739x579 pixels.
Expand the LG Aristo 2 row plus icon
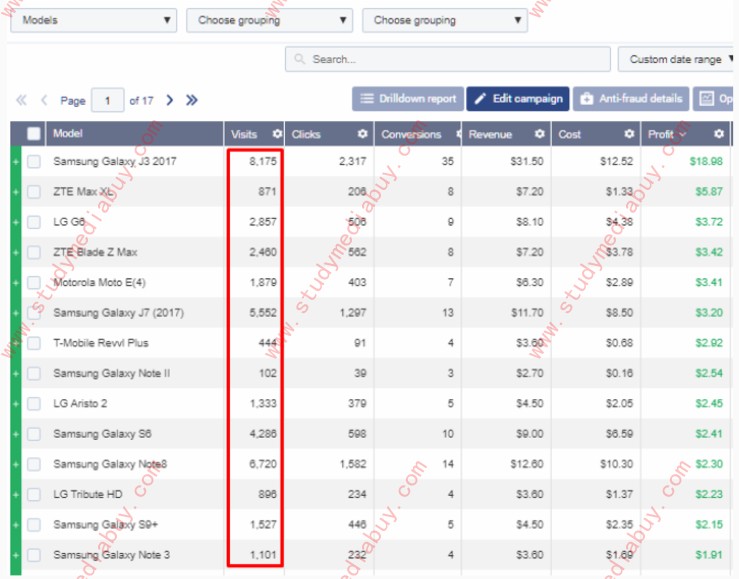(x=16, y=404)
